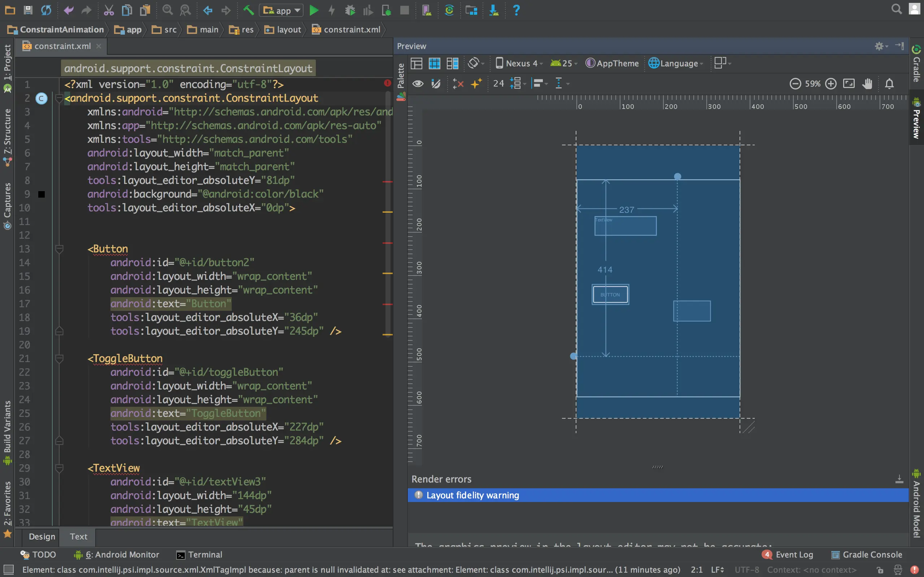Click the Clear All Constraints icon

[x=458, y=84]
